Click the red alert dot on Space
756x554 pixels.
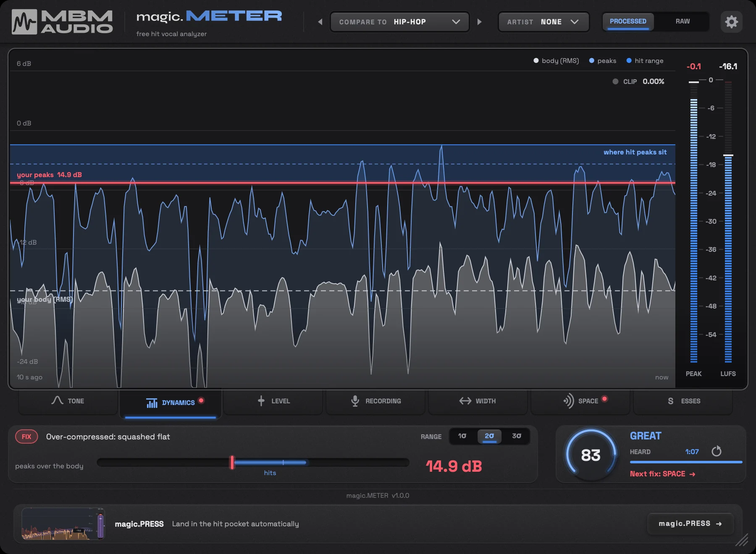604,399
